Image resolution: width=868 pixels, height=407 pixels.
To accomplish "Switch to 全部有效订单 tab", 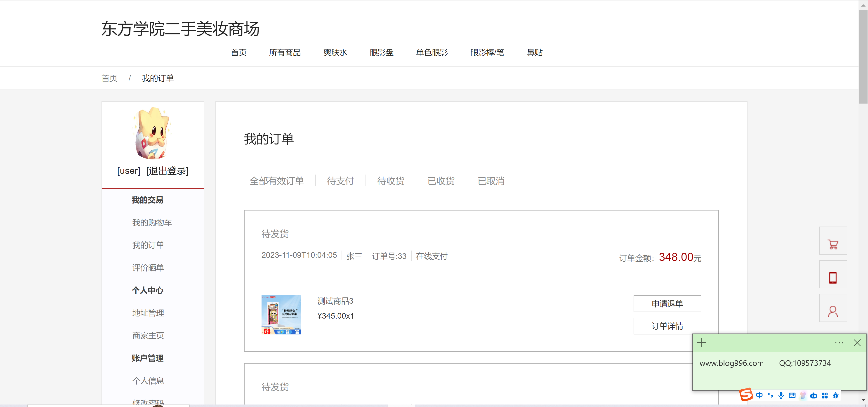I will coord(277,181).
